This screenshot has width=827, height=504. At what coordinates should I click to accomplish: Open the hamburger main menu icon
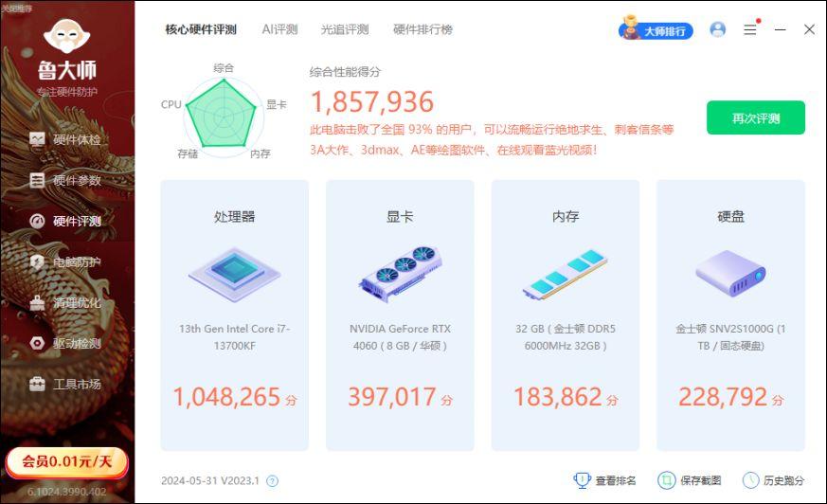(750, 29)
